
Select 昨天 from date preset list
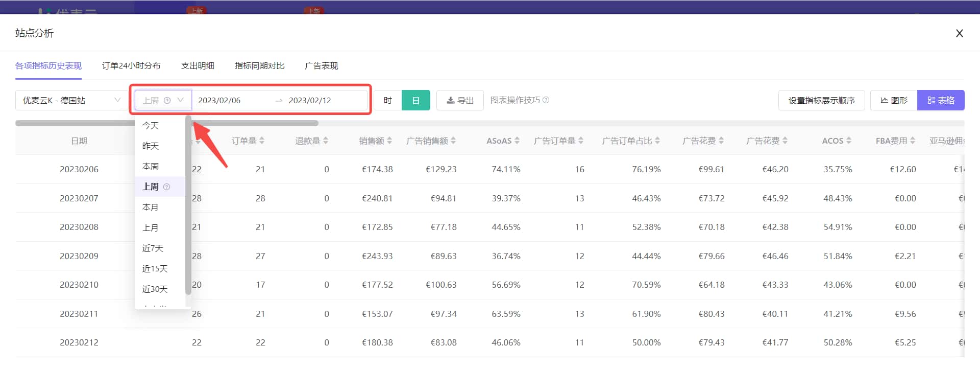pos(160,146)
